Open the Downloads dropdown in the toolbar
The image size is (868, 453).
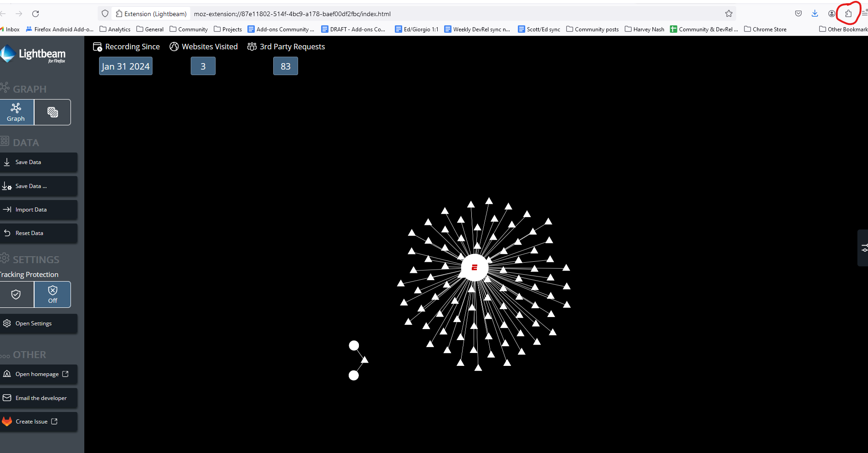coord(815,13)
